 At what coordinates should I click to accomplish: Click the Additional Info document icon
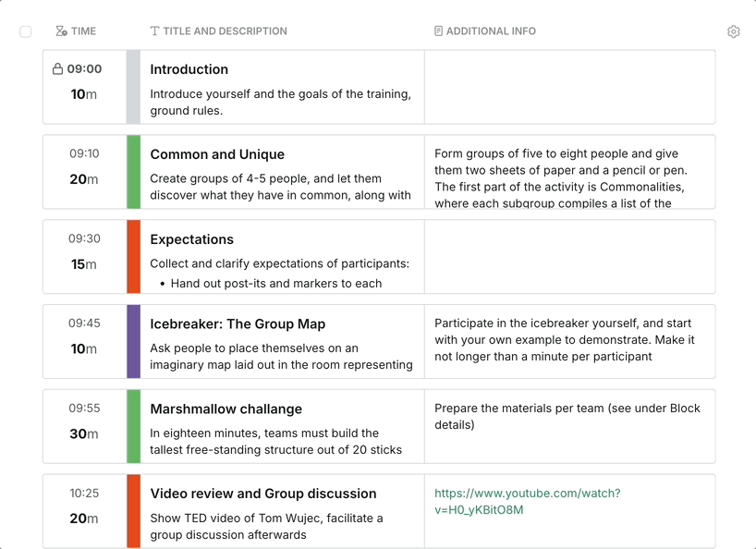pyautogui.click(x=438, y=31)
